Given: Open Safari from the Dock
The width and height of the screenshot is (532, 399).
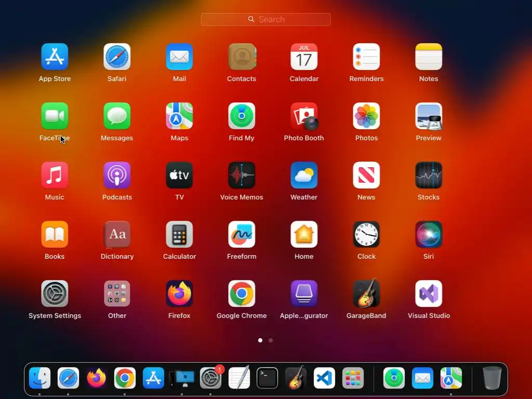Looking at the screenshot, I should [x=68, y=378].
